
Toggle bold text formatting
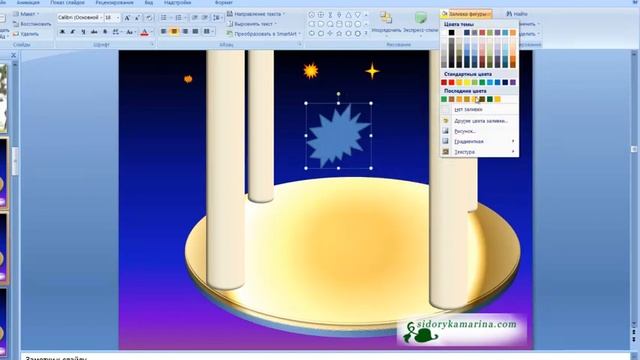[62, 32]
